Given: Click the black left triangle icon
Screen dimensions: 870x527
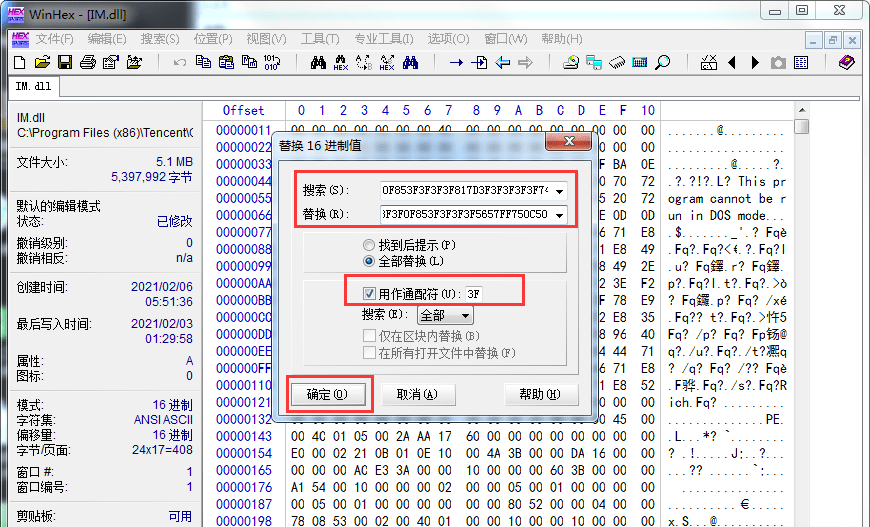Looking at the screenshot, I should click(732, 63).
